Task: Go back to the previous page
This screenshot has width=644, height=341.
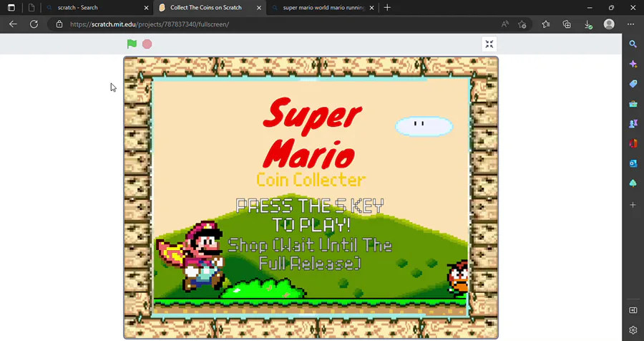Action: pyautogui.click(x=13, y=24)
